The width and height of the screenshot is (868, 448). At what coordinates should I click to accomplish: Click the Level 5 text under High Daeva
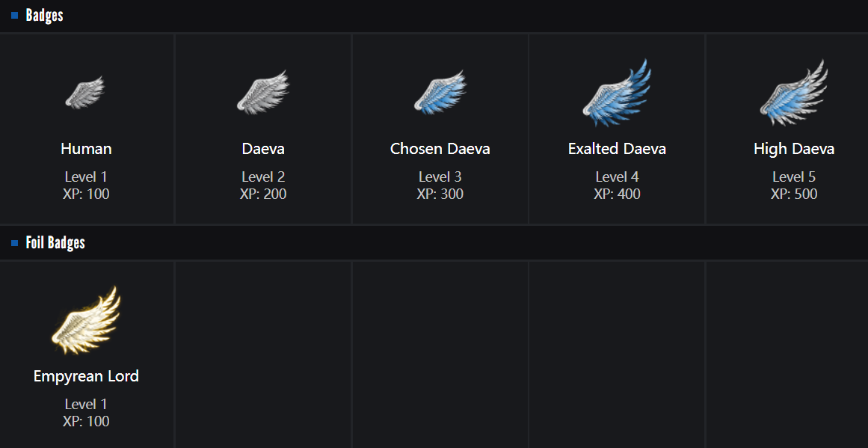tap(794, 177)
